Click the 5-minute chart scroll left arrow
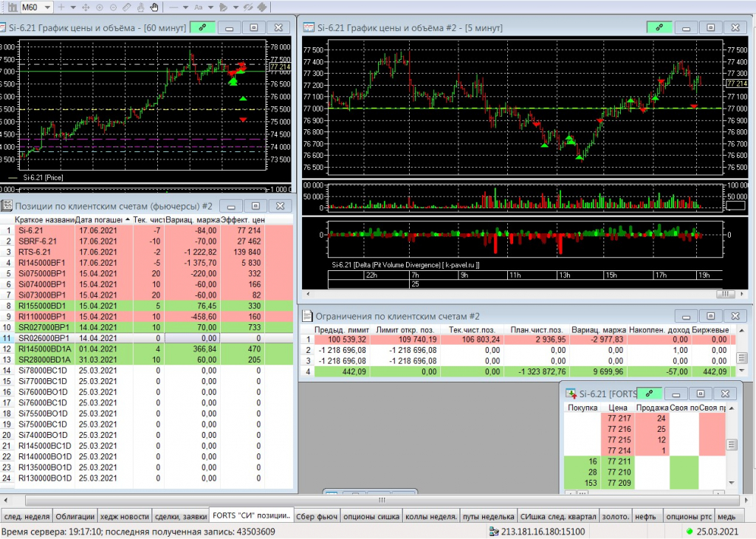 tap(308, 294)
